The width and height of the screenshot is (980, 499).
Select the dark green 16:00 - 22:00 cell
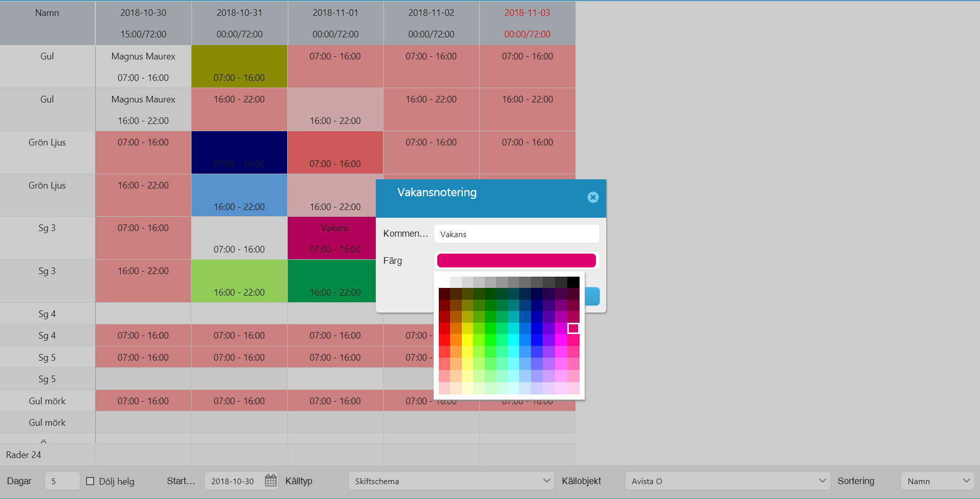click(332, 281)
